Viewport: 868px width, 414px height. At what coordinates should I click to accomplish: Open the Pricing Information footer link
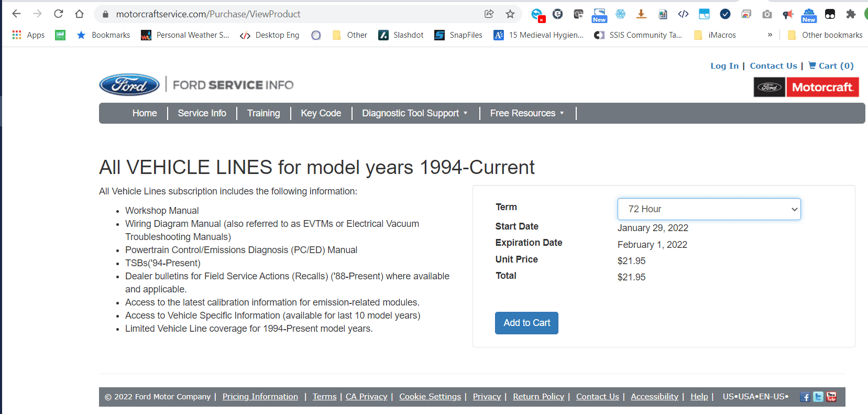[x=260, y=397]
